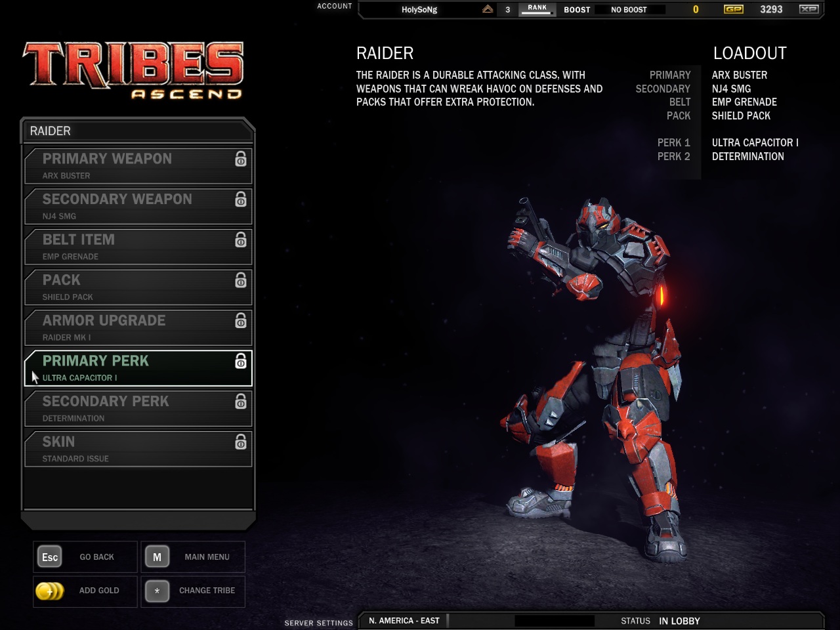This screenshot has width=840, height=630.
Task: Click the lock icon on Armor Upgrade
Action: [241, 321]
